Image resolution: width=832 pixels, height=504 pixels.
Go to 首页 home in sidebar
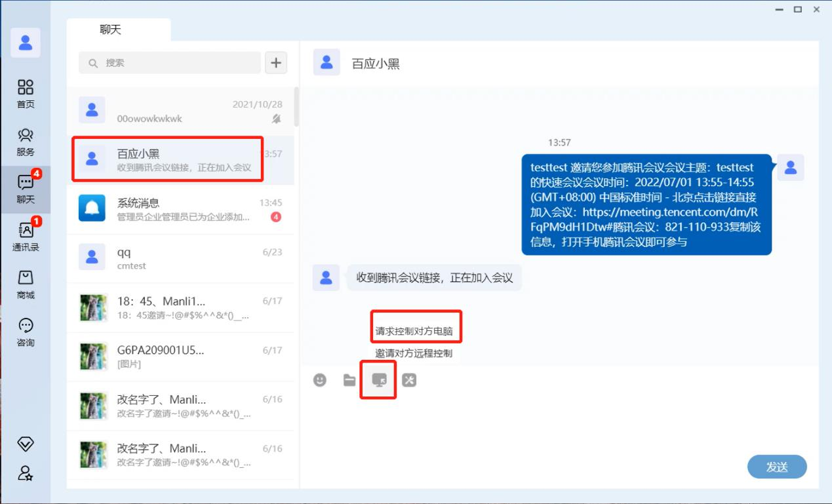click(26, 94)
